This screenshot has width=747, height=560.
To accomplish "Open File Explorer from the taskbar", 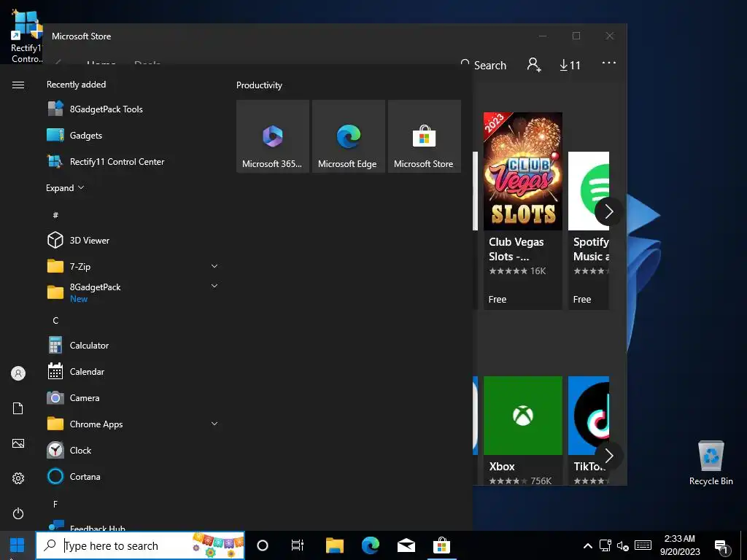I will pyautogui.click(x=334, y=545).
